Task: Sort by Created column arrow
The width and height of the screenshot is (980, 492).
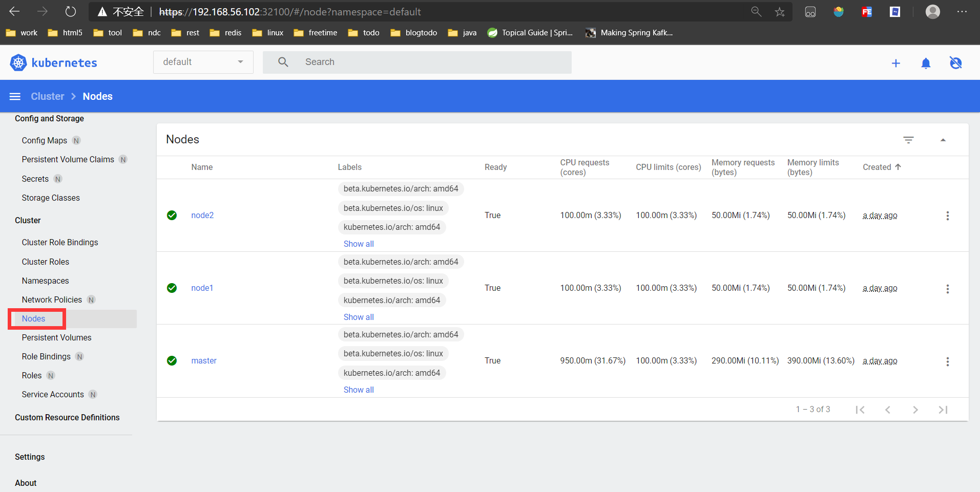Action: [x=898, y=167]
